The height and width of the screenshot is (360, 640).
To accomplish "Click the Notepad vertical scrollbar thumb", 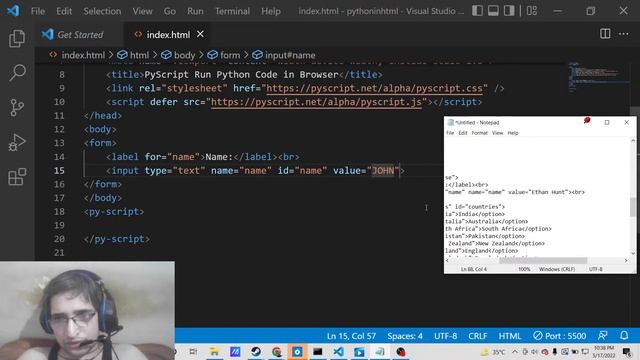I will 633,207.
